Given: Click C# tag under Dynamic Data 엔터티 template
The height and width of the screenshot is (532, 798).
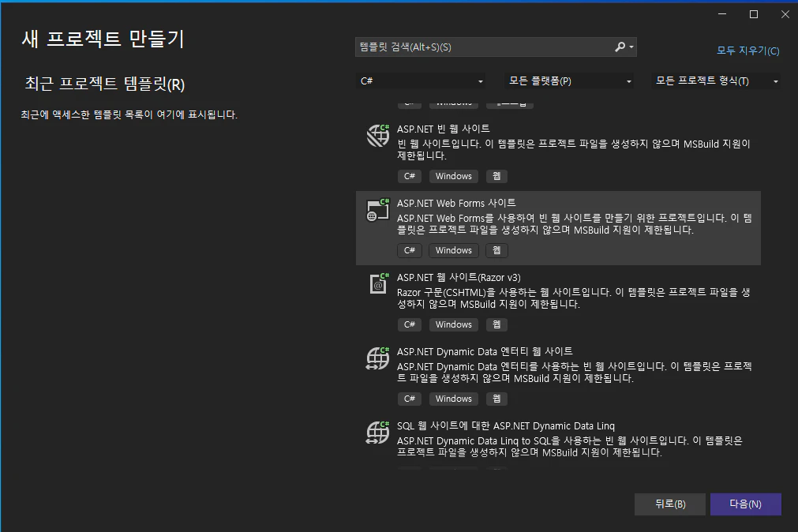Looking at the screenshot, I should pos(410,399).
